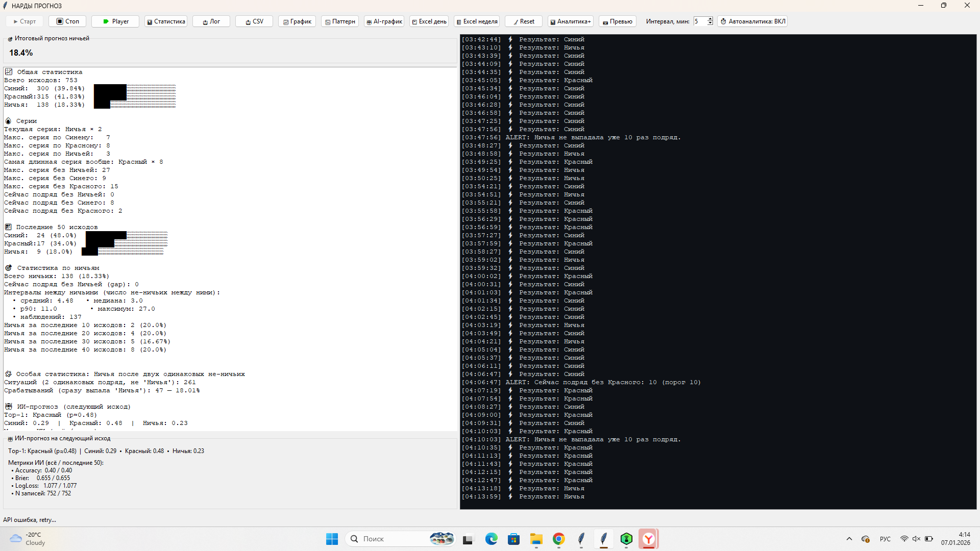Increase the interval with the up arrow

(x=710, y=19)
